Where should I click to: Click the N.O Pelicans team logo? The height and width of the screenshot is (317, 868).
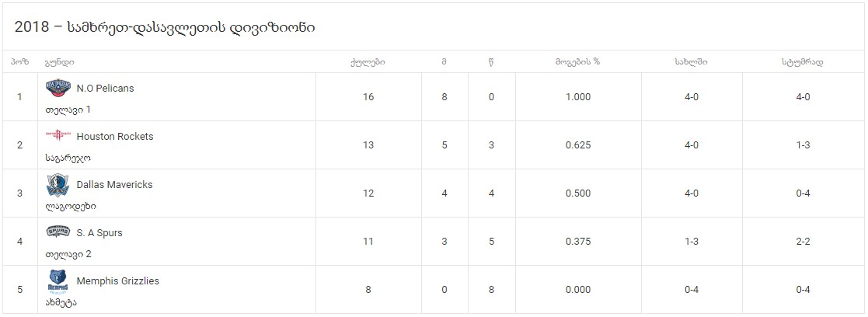(x=58, y=89)
